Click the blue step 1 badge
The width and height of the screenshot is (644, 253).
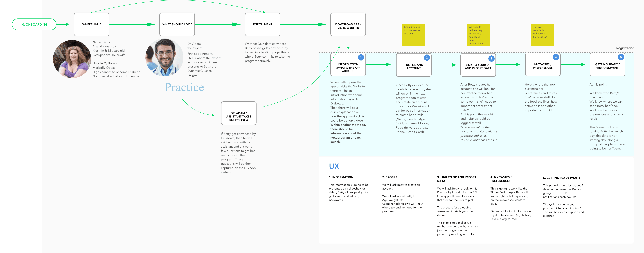pyautogui.click(x=361, y=57)
